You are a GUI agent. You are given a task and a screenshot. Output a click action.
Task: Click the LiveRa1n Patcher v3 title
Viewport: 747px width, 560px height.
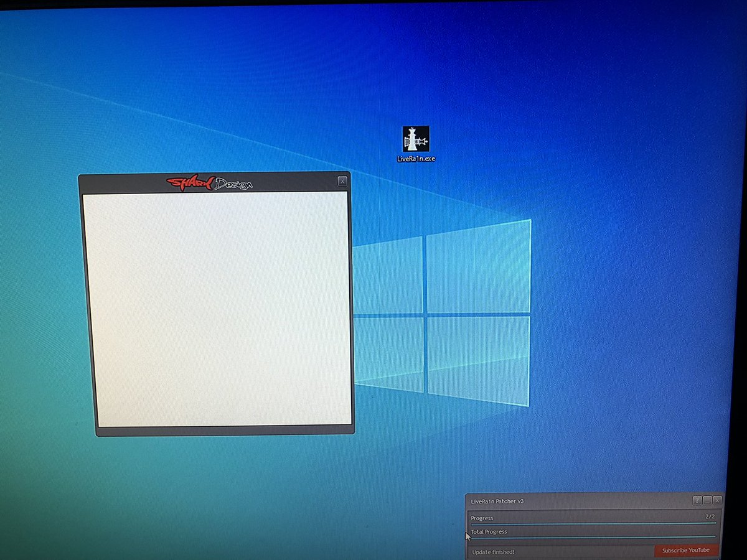(x=497, y=501)
